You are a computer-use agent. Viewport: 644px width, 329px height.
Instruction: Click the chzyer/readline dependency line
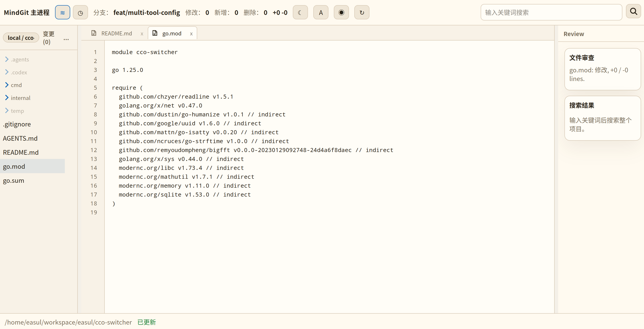tap(176, 97)
